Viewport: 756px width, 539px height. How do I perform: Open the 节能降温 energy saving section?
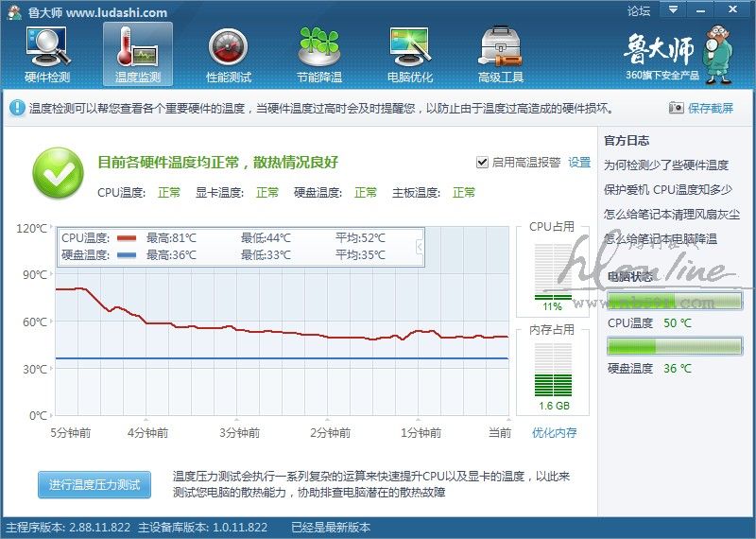point(319,55)
